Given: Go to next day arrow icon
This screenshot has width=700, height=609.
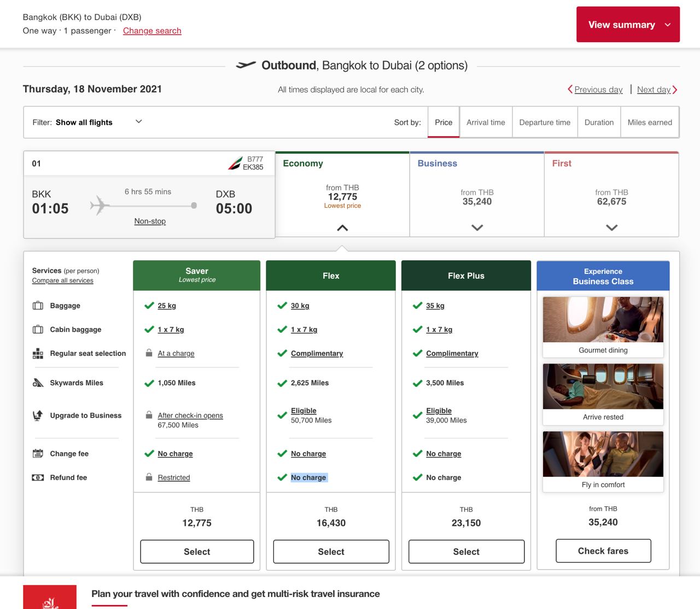Looking at the screenshot, I should (x=675, y=89).
